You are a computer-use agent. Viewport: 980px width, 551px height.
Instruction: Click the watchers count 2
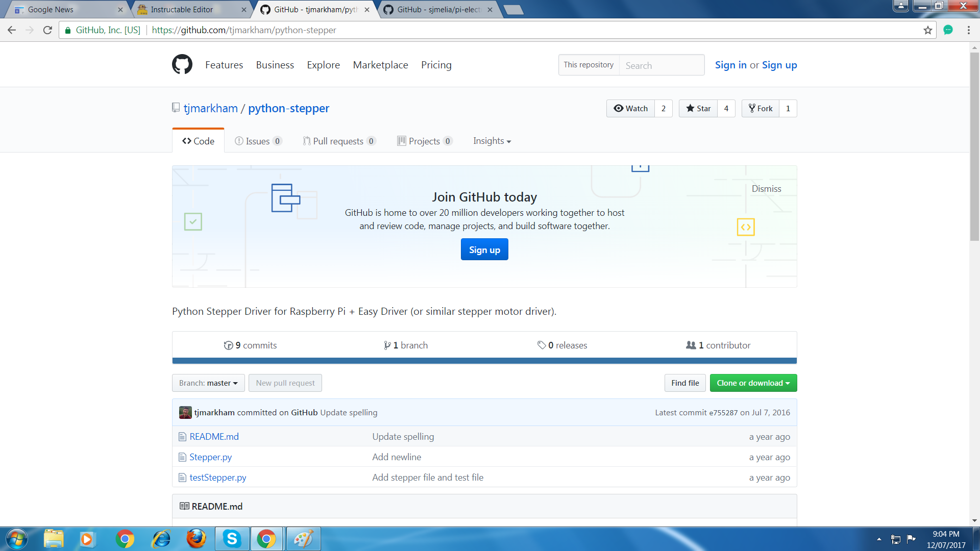(664, 108)
